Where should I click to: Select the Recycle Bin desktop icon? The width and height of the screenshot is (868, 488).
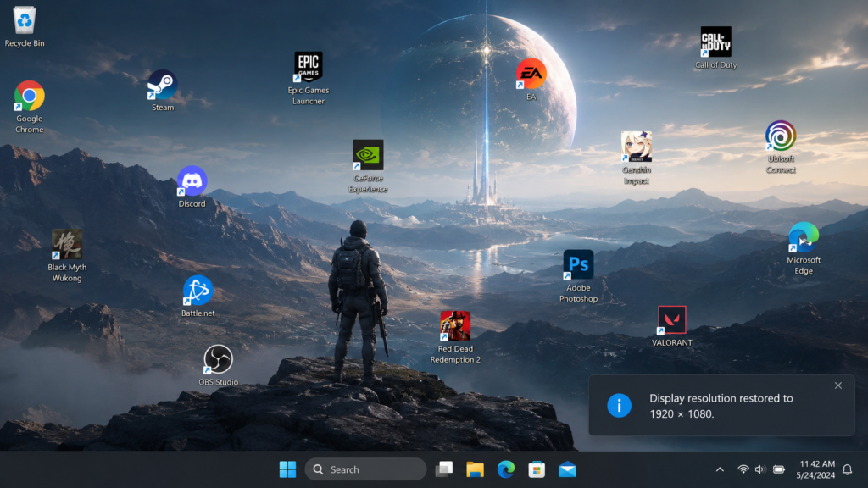[x=25, y=26]
